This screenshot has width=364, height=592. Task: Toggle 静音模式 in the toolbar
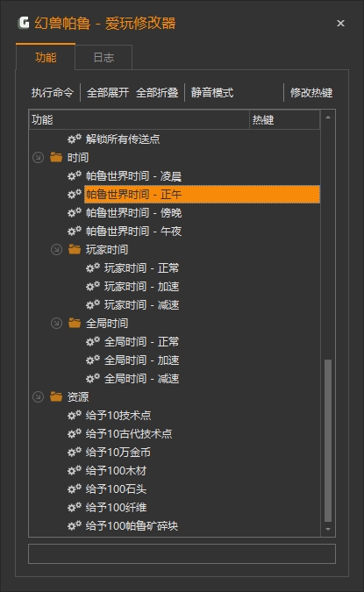(x=212, y=92)
